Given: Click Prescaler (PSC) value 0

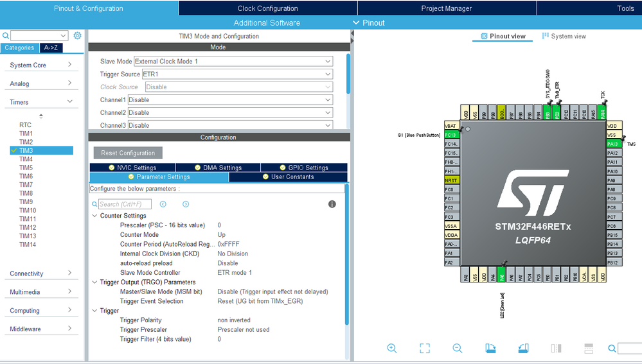Looking at the screenshot, I should pyautogui.click(x=219, y=225).
